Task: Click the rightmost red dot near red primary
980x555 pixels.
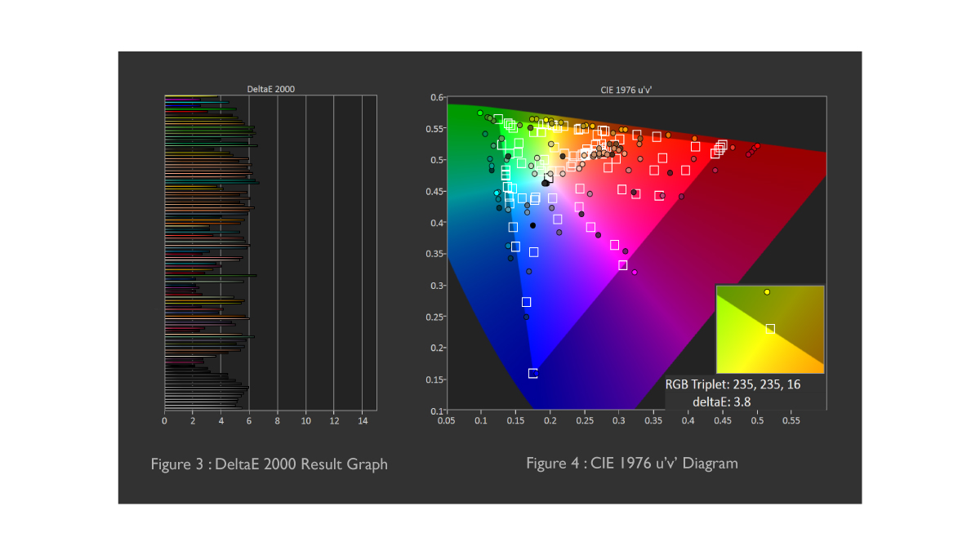Action: (x=758, y=146)
